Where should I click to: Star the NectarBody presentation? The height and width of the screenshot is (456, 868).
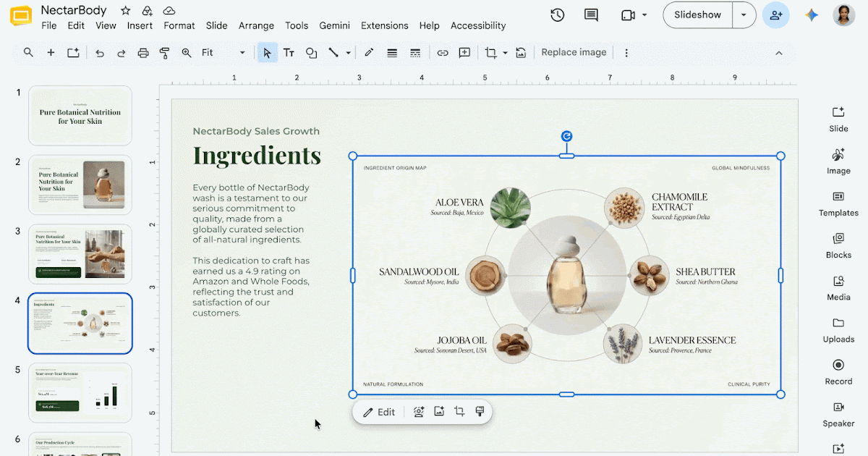[126, 11]
